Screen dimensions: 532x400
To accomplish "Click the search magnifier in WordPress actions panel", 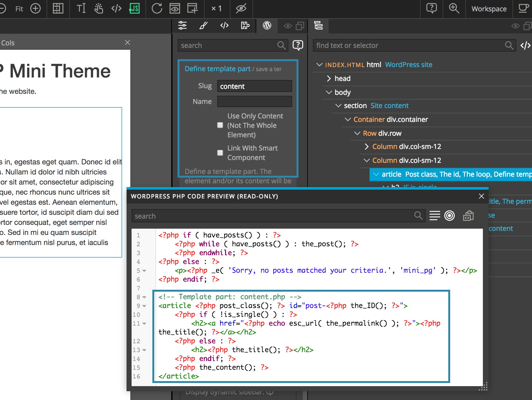I will click(x=281, y=45).
